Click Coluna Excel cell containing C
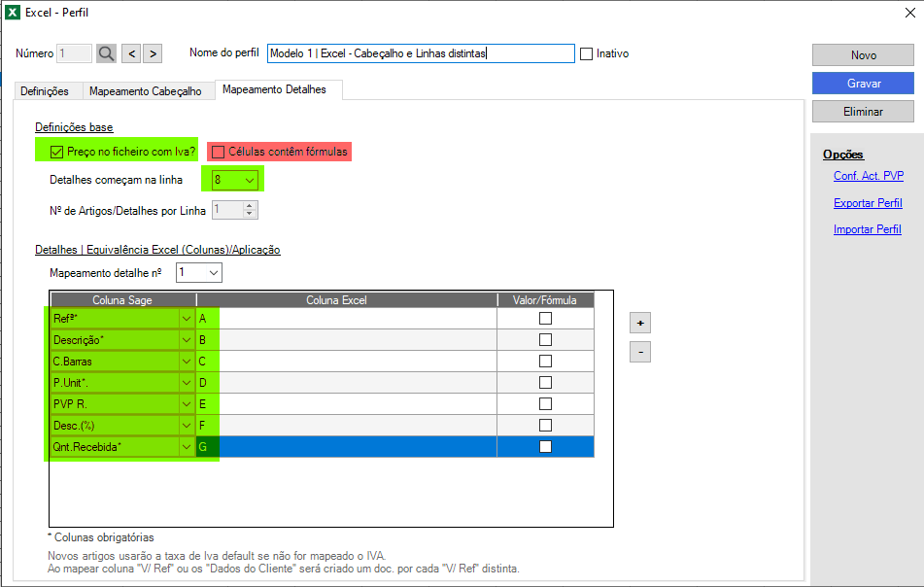 tap(347, 362)
